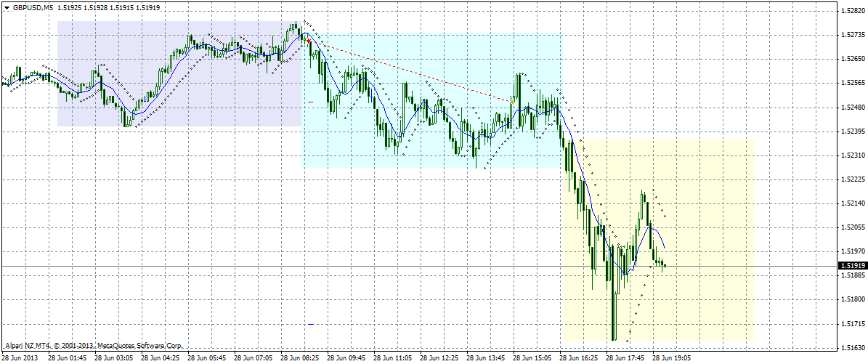Click the 28 Jun 2013 date label
The image size is (868, 364).
coord(20,358)
